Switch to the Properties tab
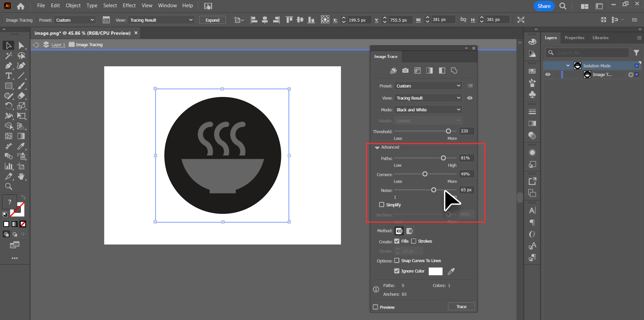The image size is (644, 320). pos(574,38)
